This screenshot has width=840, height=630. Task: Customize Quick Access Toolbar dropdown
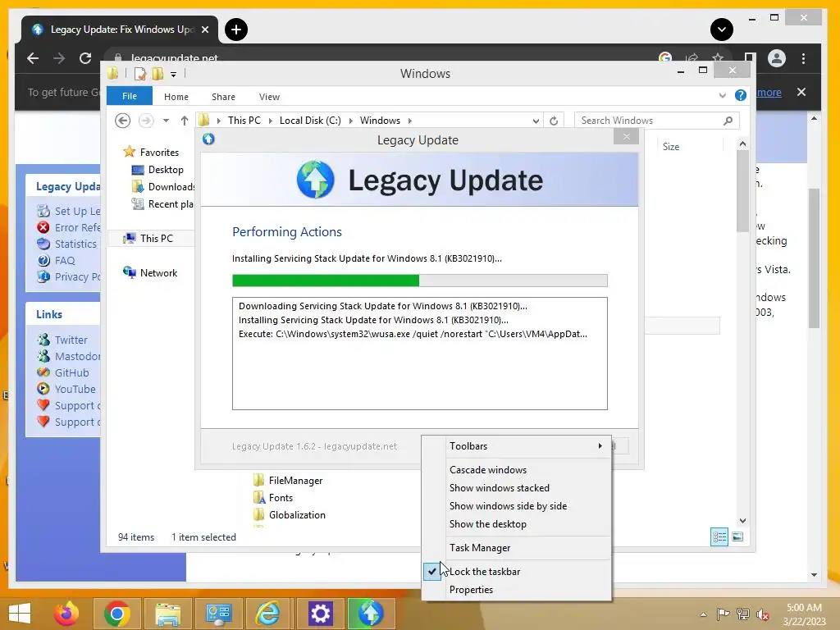pyautogui.click(x=174, y=75)
